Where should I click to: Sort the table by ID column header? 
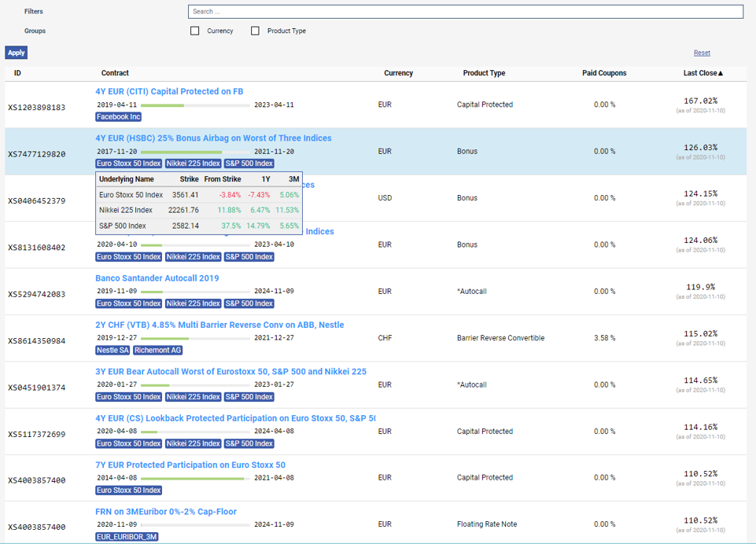point(17,73)
